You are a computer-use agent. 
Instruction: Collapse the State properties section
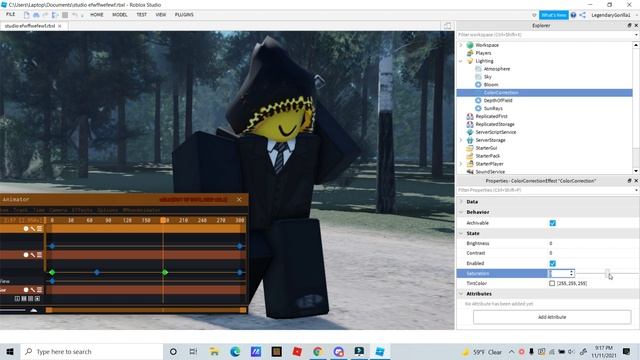[461, 233]
